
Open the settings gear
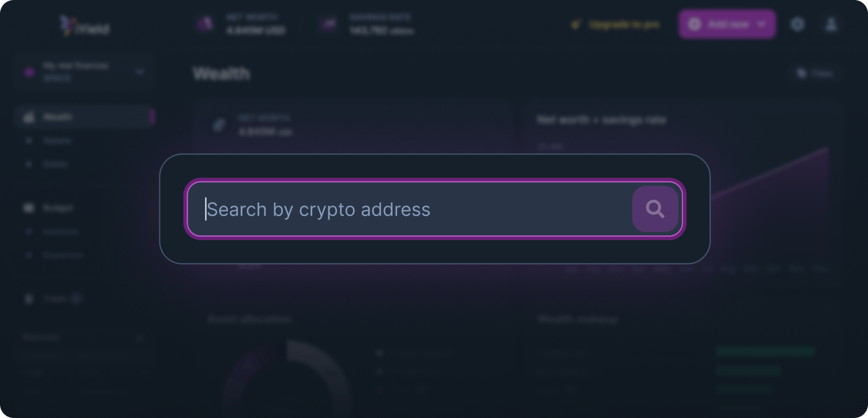[x=798, y=24]
